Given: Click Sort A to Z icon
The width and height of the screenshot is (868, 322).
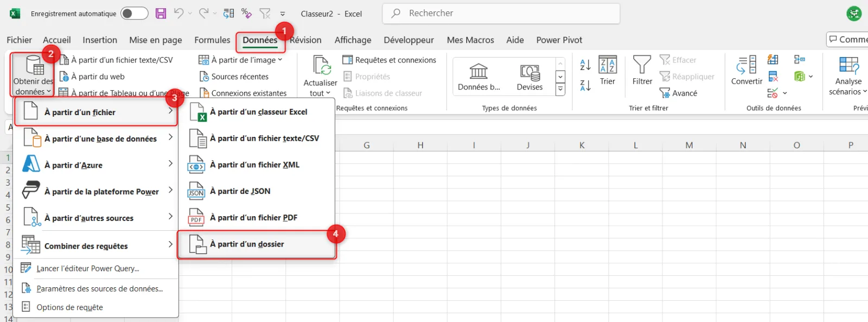Looking at the screenshot, I should point(585,65).
